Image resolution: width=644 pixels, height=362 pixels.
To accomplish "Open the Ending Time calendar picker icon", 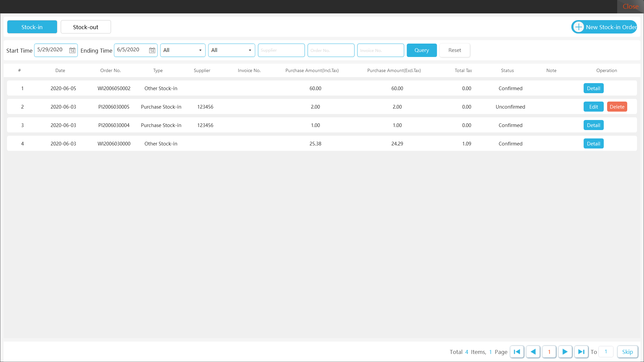I will tap(152, 50).
